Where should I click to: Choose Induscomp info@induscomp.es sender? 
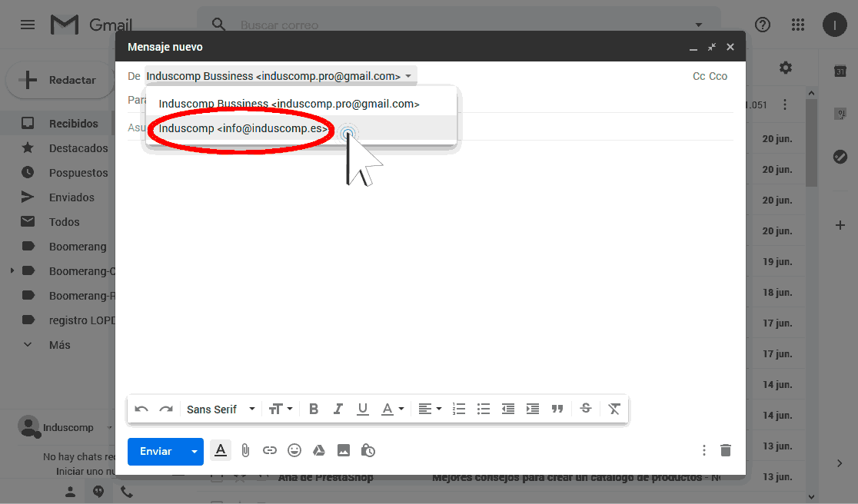point(301,128)
